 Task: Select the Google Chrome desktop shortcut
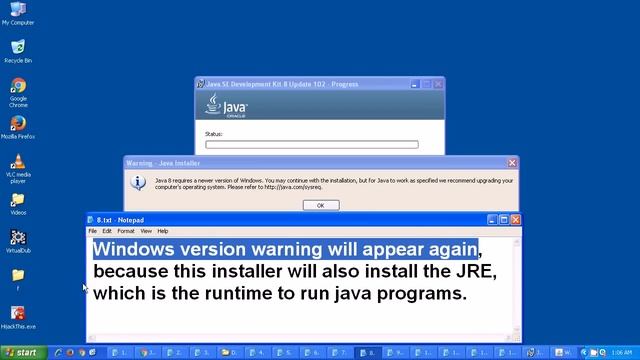18,93
